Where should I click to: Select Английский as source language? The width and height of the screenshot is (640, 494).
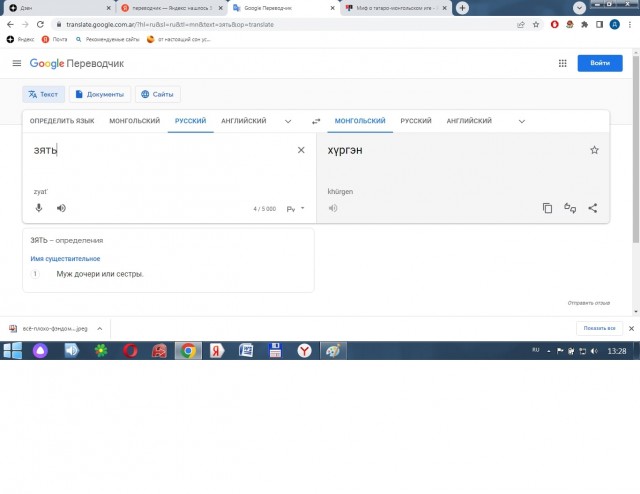[x=244, y=121]
